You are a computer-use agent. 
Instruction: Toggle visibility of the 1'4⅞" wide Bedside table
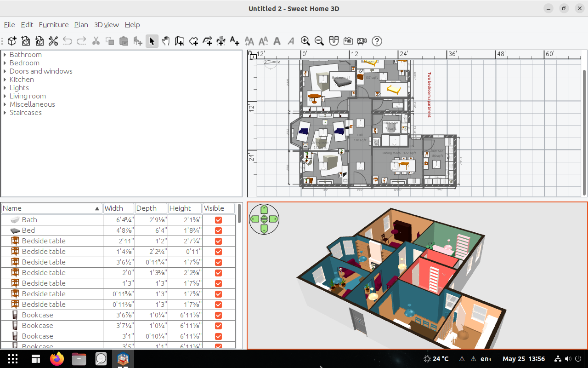(219, 252)
